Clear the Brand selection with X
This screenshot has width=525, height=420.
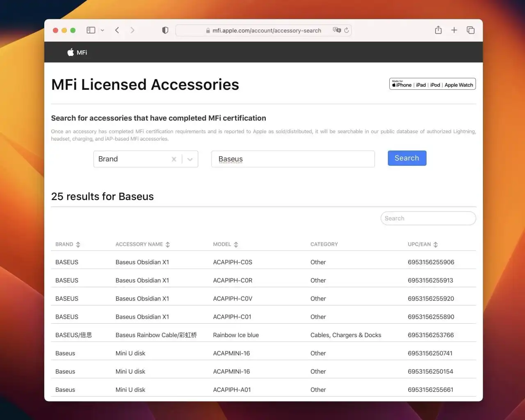(174, 159)
